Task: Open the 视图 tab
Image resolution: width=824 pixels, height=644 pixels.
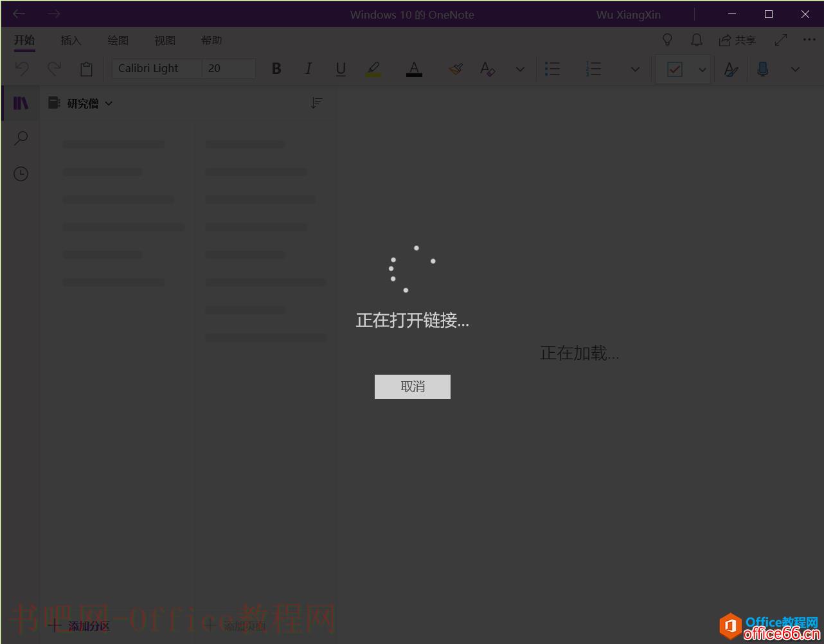Action: (165, 40)
